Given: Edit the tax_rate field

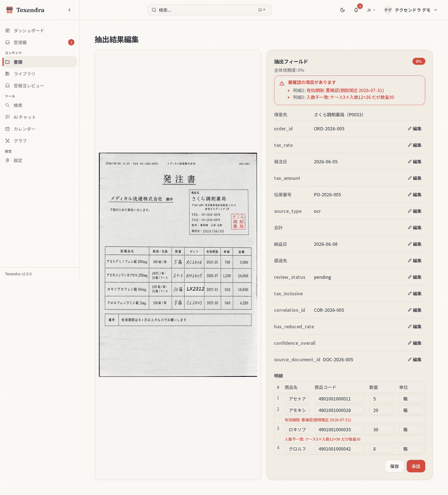Looking at the screenshot, I should pyautogui.click(x=415, y=145).
